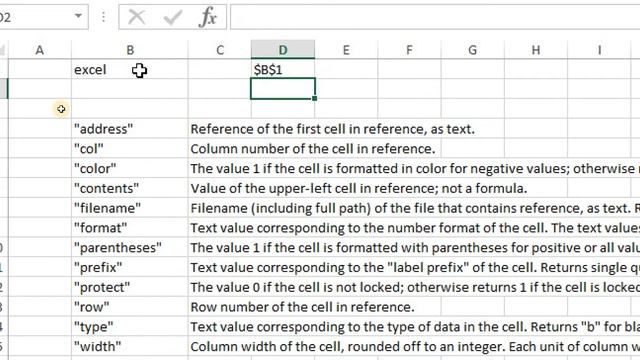
Task: Select column G header
Action: click(473, 50)
